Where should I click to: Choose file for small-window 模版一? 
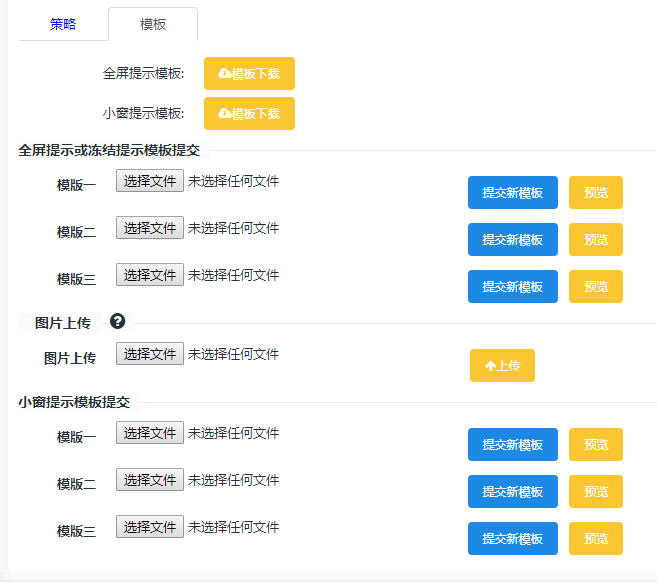pyautogui.click(x=150, y=432)
